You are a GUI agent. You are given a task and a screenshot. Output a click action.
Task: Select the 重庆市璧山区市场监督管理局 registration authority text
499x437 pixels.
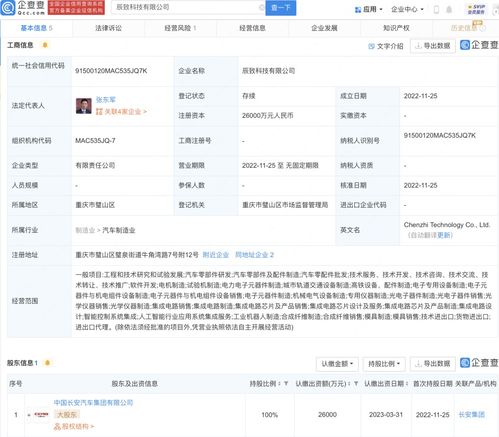(285, 205)
